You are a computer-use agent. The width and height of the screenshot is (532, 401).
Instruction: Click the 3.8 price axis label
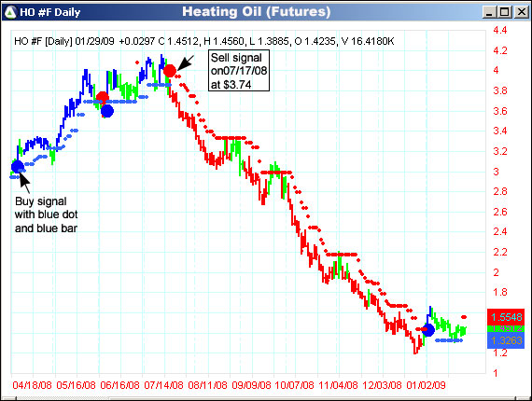pyautogui.click(x=499, y=90)
